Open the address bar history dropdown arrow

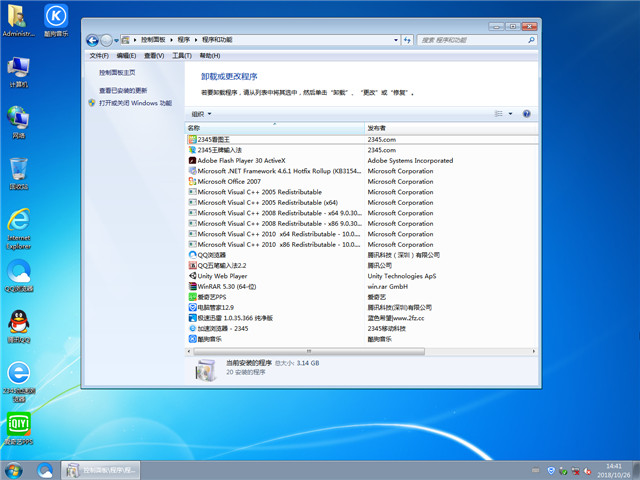(396, 40)
